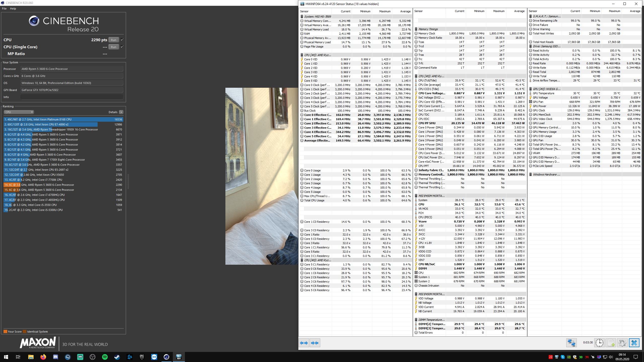Open the Ranking CPU dropdown in Cinebench
This screenshot has width=644, height=362.
(x=19, y=112)
